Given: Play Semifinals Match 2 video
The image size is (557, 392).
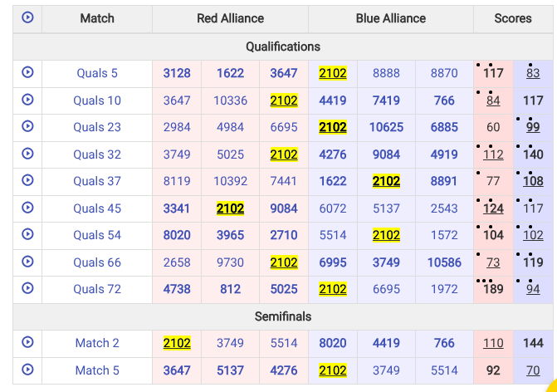Looking at the screenshot, I should click(x=27, y=342).
